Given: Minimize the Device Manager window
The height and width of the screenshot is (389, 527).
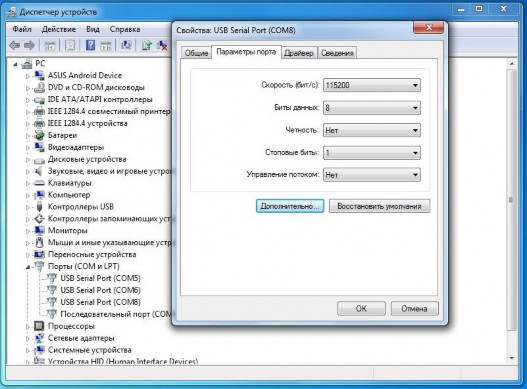Looking at the screenshot, I should [461, 9].
